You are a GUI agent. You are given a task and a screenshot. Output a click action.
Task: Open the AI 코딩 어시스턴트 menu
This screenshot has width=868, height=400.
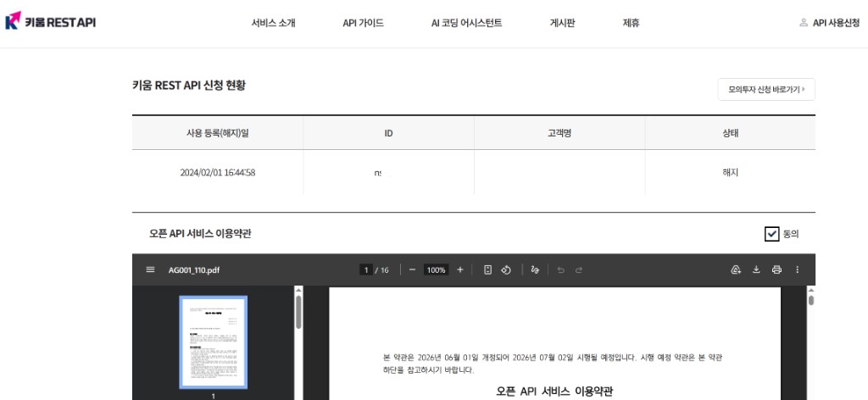(x=467, y=23)
